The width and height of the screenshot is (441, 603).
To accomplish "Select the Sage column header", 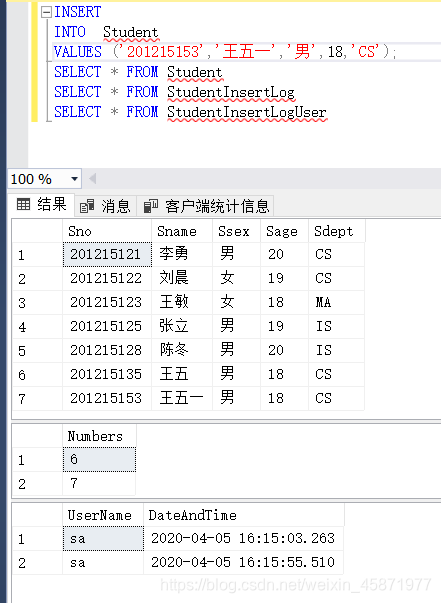I will [285, 231].
